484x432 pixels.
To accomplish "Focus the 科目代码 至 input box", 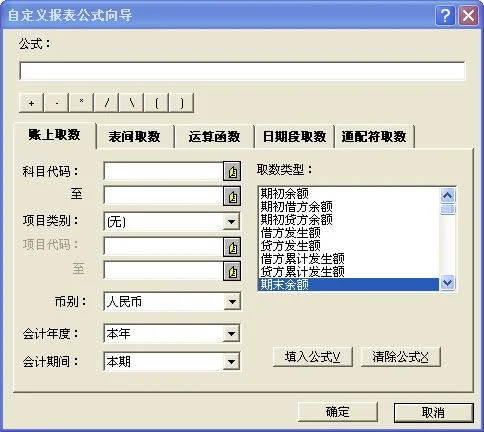I will point(163,196).
